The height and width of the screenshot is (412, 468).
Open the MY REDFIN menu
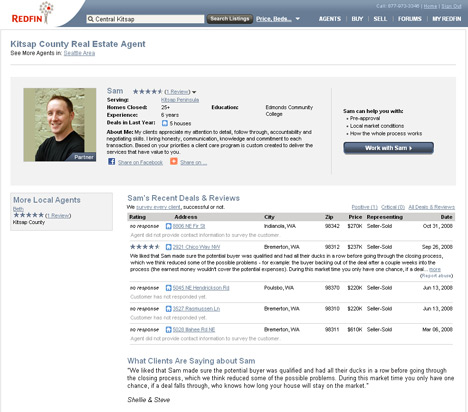(447, 19)
